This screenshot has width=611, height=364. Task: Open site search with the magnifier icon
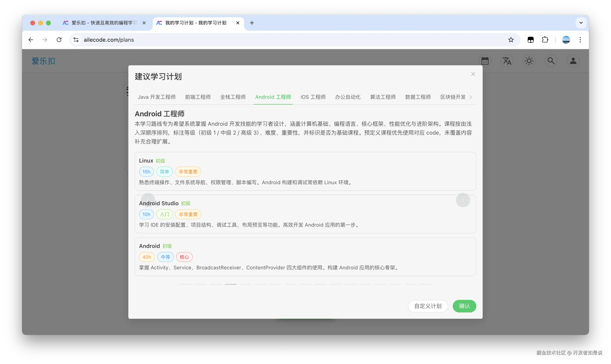click(x=551, y=61)
